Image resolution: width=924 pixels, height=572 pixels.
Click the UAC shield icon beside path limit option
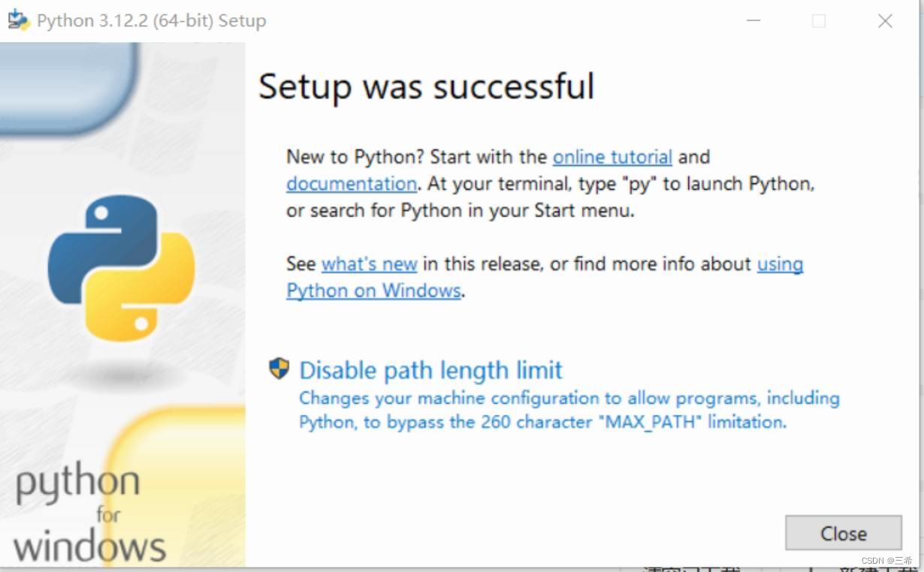pyautogui.click(x=279, y=369)
